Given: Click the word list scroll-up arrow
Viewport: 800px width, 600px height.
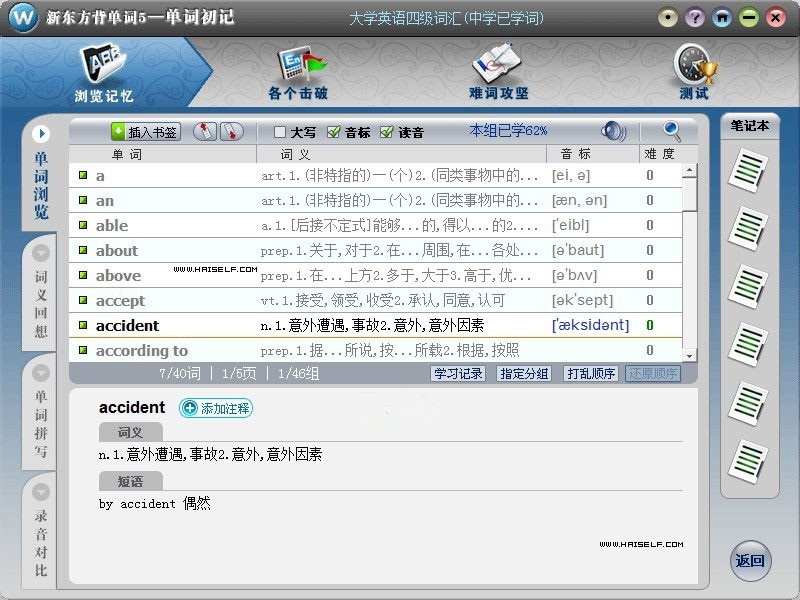Looking at the screenshot, I should (689, 170).
